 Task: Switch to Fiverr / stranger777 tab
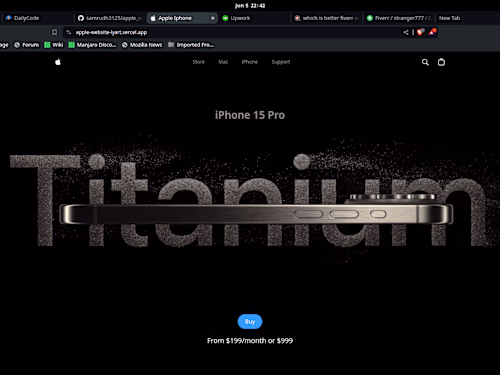399,18
